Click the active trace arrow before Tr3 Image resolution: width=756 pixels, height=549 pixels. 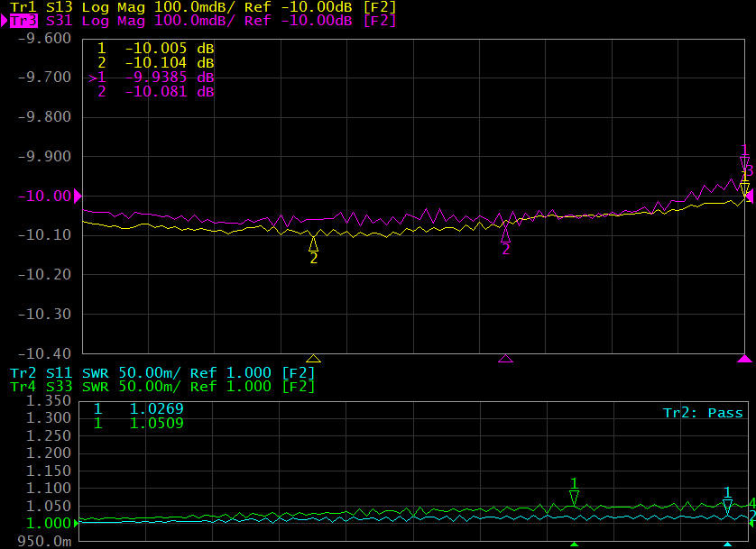tap(5, 21)
